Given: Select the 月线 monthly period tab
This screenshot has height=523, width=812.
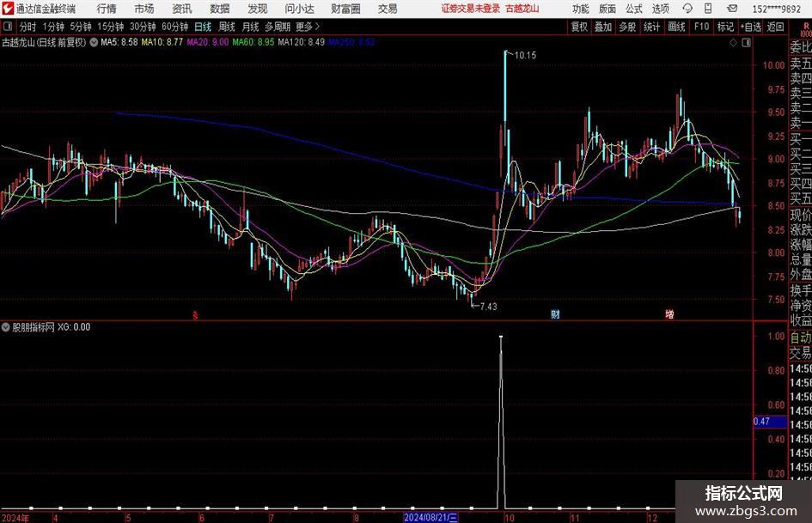Looking at the screenshot, I should pos(250,27).
